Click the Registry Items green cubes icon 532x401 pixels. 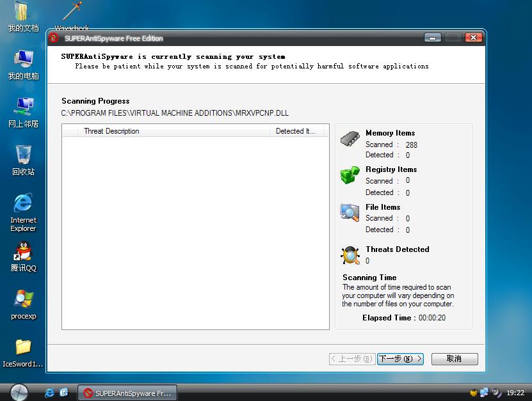coord(350,175)
